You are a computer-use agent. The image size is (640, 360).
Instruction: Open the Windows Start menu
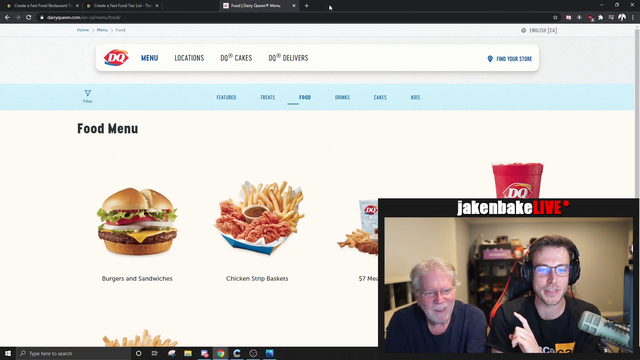[8, 353]
